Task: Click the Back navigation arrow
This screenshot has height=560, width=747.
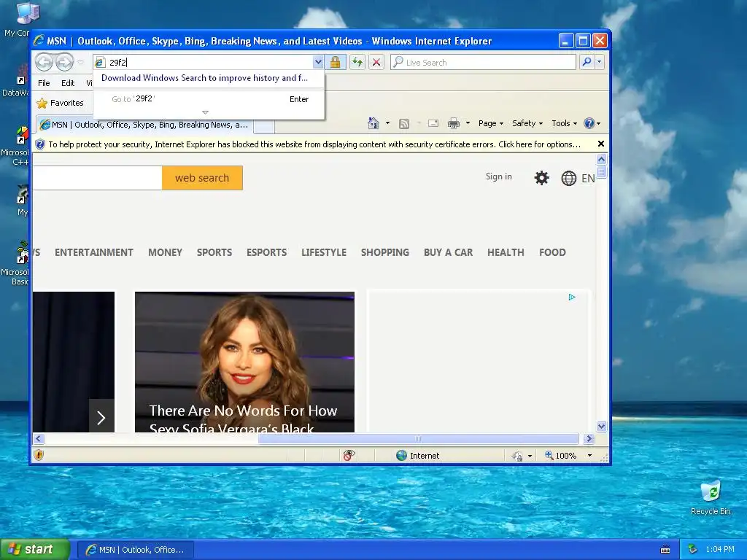Action: point(44,62)
